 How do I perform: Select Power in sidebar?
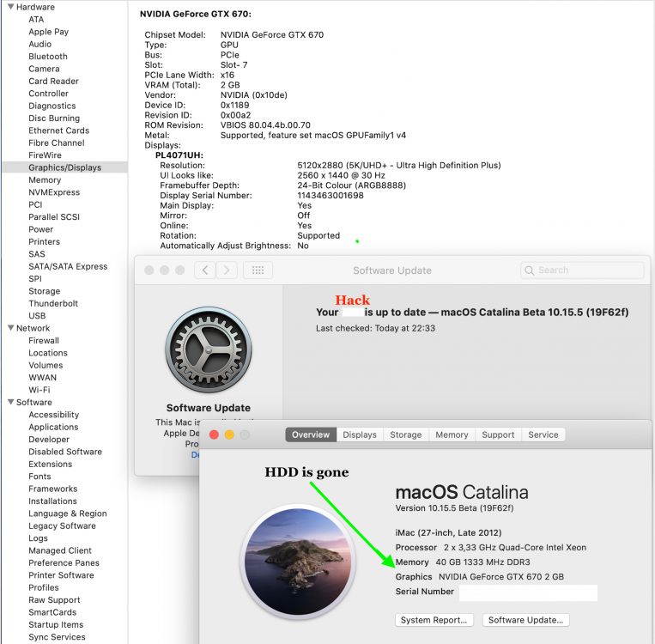coord(41,229)
